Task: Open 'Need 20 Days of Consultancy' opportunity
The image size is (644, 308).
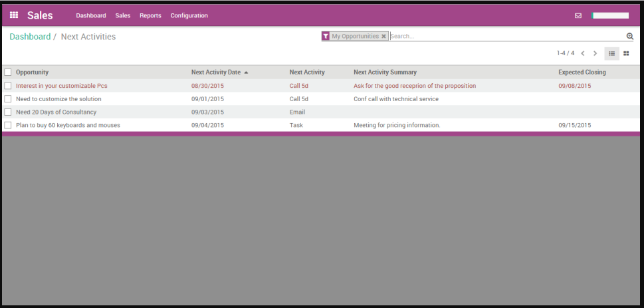Action: [56, 112]
